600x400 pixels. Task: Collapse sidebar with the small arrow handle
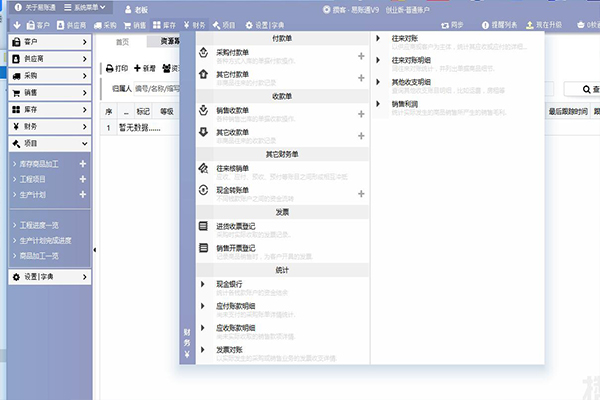[95, 250]
